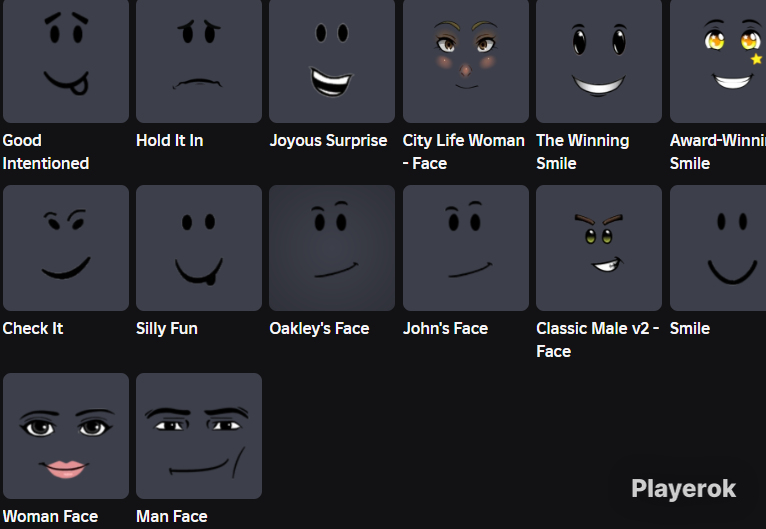This screenshot has width=766, height=529.
Task: Select The Winning Smile face image
Action: 599,61
